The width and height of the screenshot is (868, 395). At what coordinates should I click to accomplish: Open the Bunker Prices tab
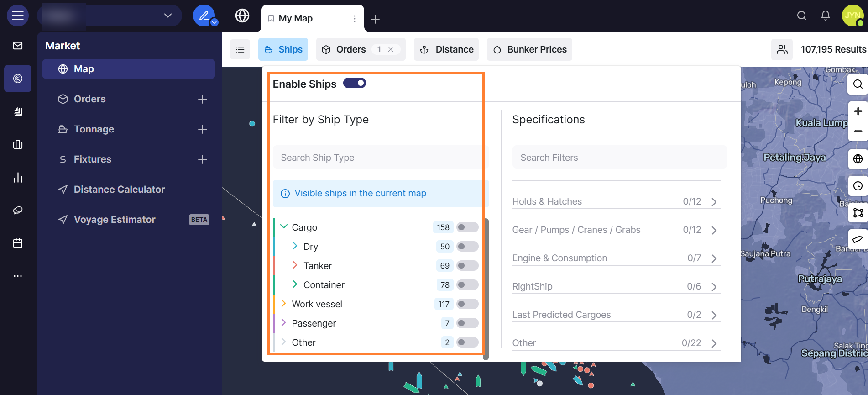[x=529, y=49]
